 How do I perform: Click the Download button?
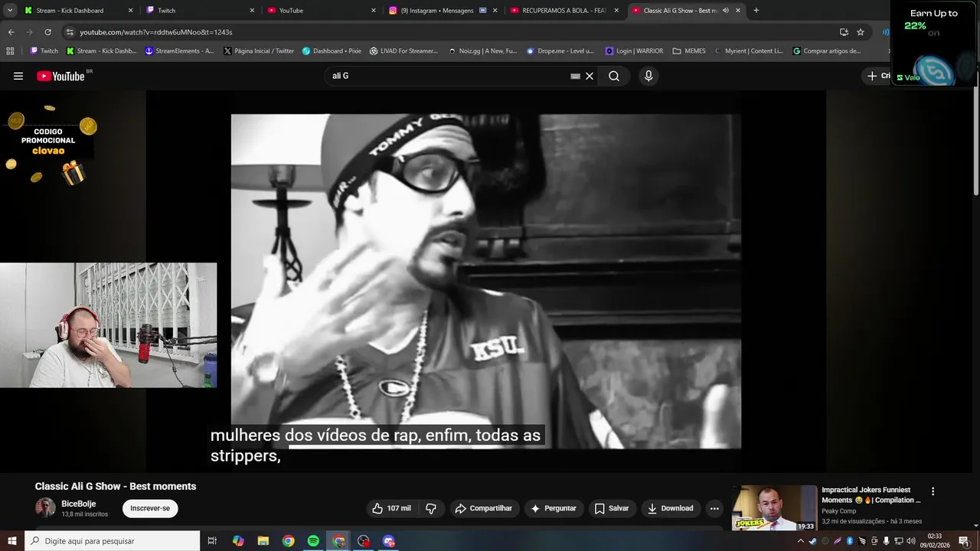click(671, 508)
